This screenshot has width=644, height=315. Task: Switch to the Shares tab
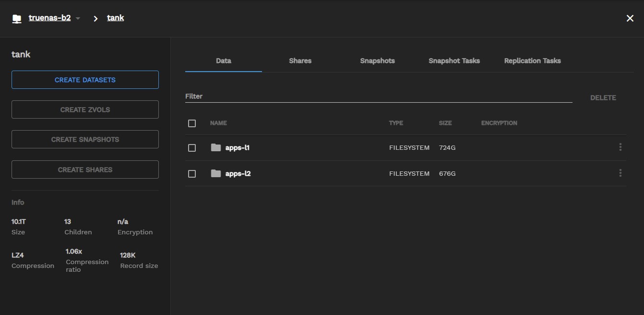click(300, 61)
